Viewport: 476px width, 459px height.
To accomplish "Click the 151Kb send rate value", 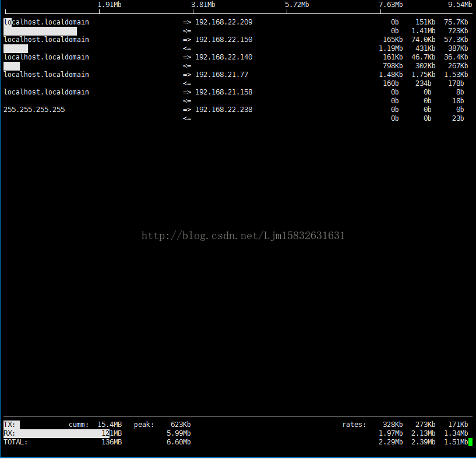I will coord(425,22).
